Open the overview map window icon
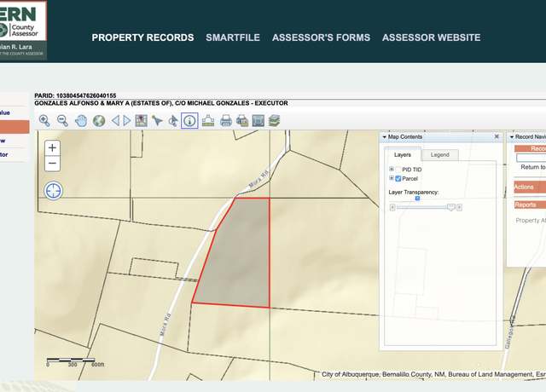The height and width of the screenshot is (392, 546). 258,121
